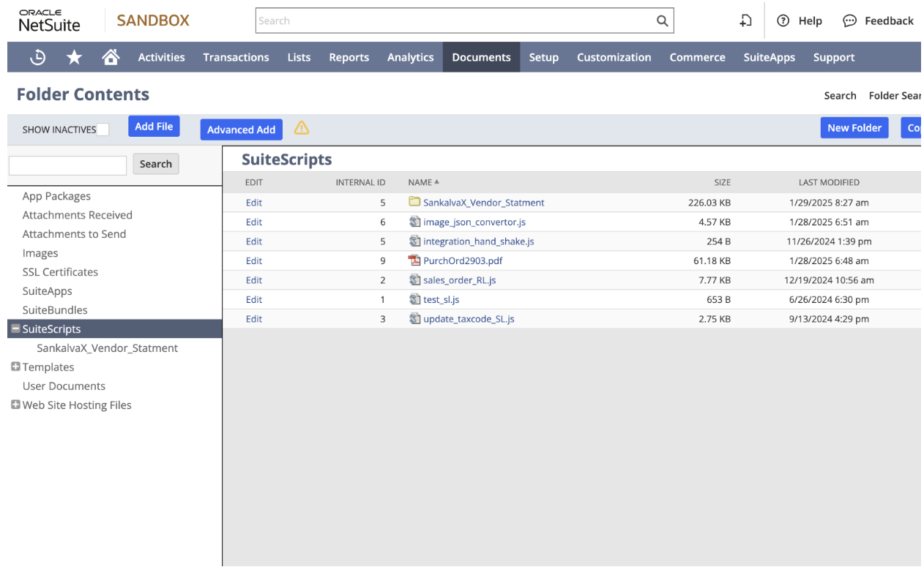Click the Last Modified column header
The height and width of the screenshot is (578, 924).
(829, 182)
